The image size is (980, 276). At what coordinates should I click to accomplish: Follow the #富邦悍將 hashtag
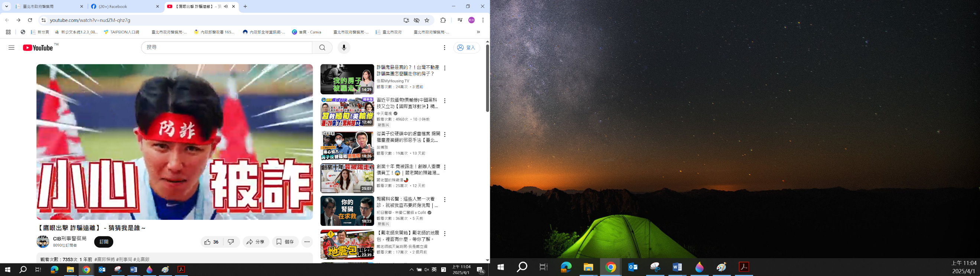point(104,260)
